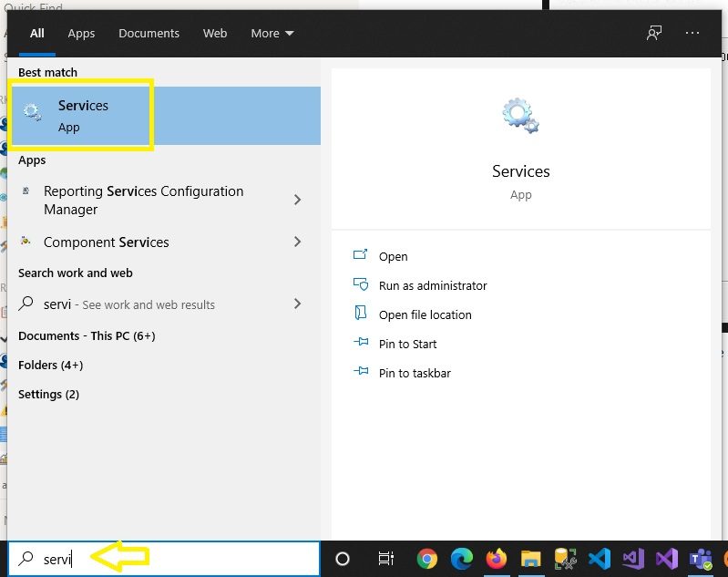
Task: Switch to the Documents filter tab
Action: [x=149, y=34]
